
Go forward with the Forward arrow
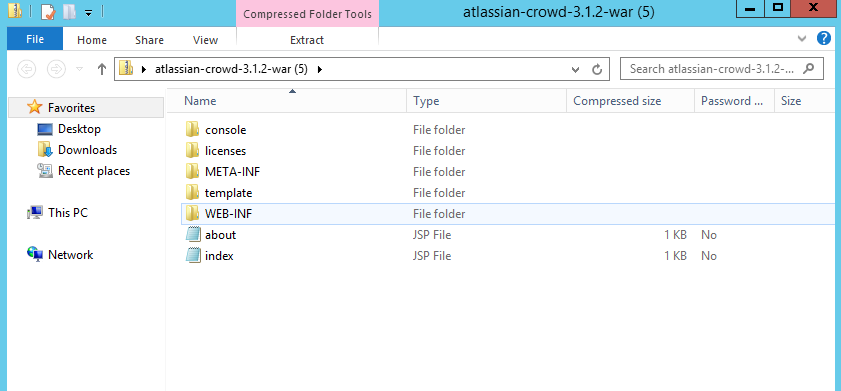tap(56, 69)
